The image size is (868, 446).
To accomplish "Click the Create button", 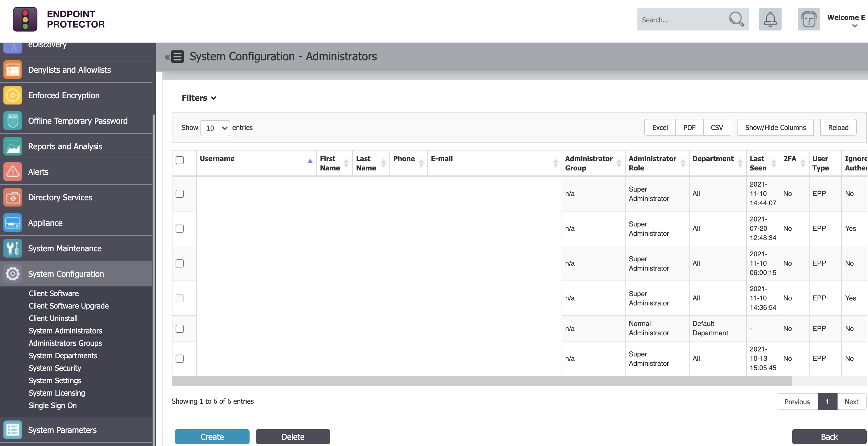I will click(212, 437).
